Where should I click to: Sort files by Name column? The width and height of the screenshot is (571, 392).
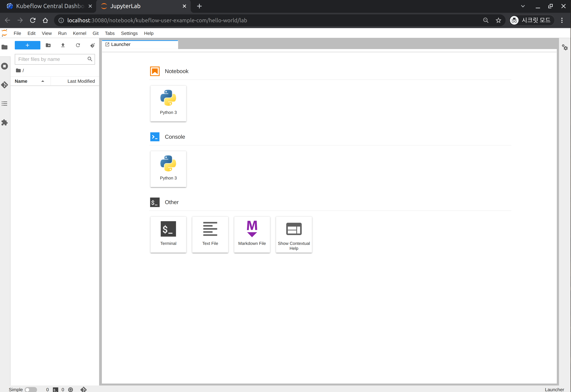tap(31, 81)
